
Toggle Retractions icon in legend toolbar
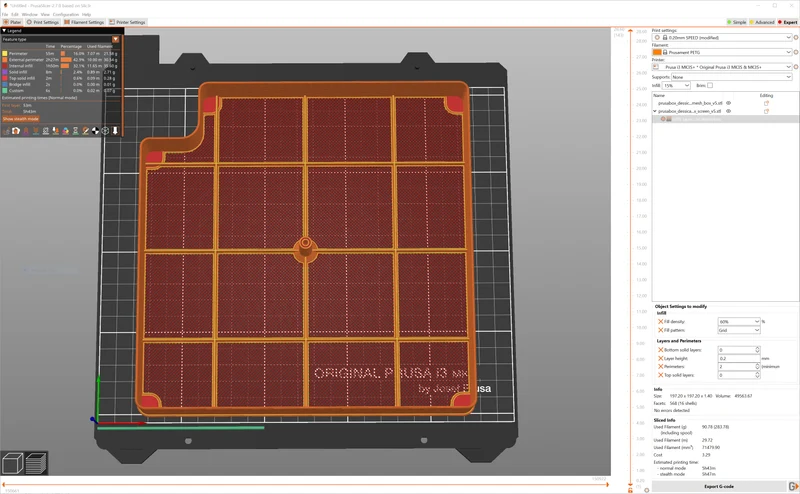pos(26,131)
